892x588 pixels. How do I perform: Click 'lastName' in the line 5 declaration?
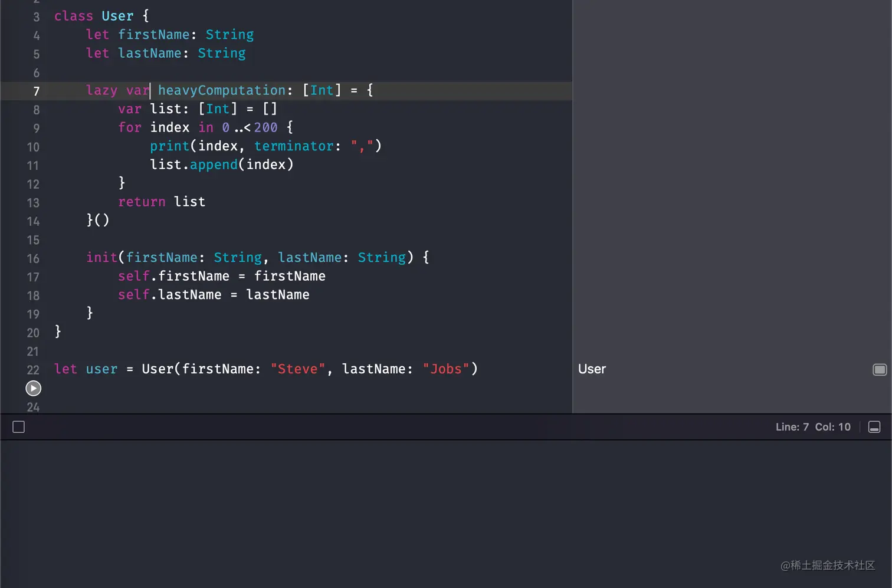150,53
